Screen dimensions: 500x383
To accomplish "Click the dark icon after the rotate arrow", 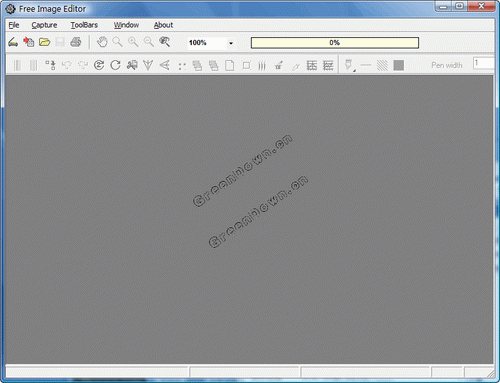I will pyautogui.click(x=132, y=65).
